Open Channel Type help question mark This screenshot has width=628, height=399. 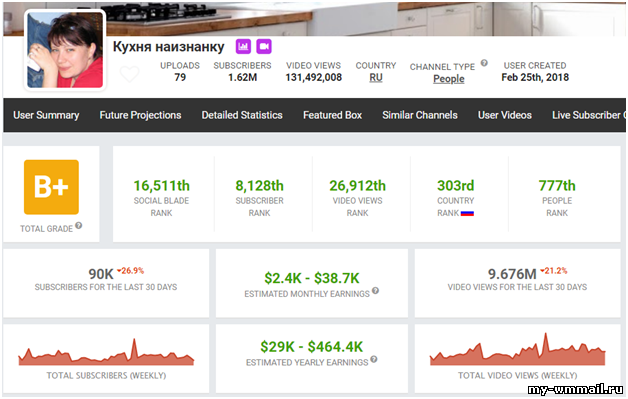(484, 63)
